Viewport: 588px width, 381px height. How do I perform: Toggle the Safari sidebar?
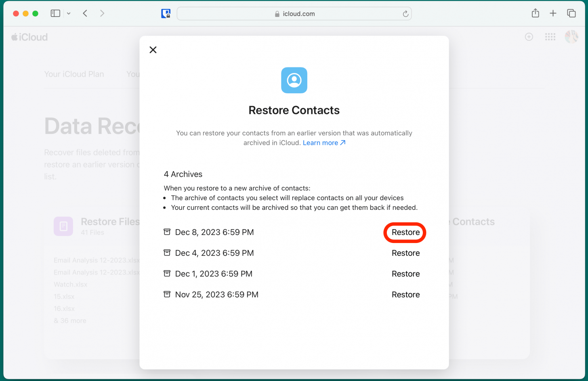[55, 13]
